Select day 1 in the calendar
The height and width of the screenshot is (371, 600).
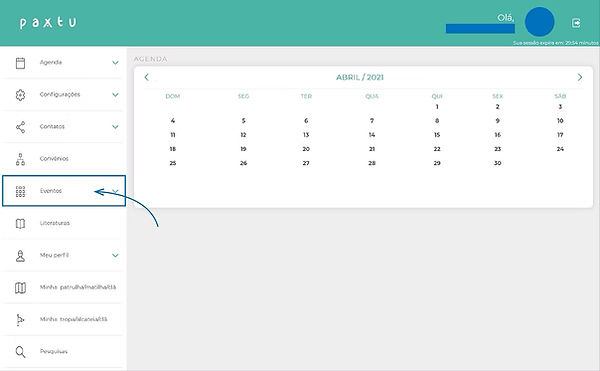pyautogui.click(x=437, y=107)
